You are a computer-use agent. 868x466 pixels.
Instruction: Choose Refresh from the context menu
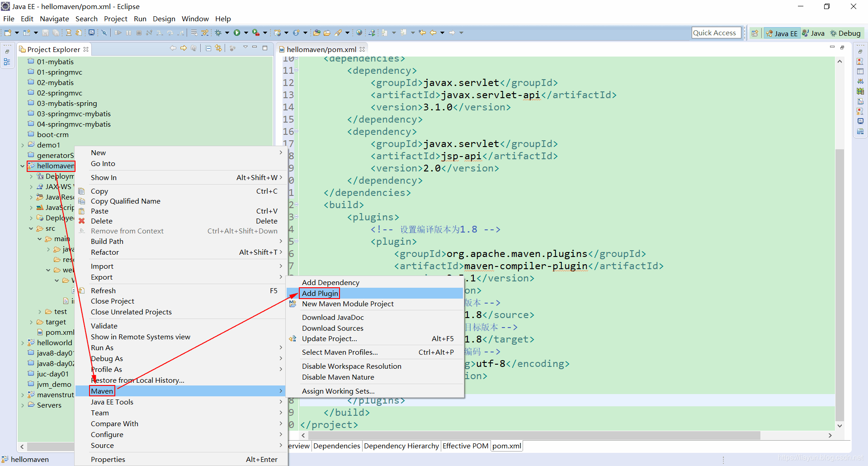[x=180, y=290]
